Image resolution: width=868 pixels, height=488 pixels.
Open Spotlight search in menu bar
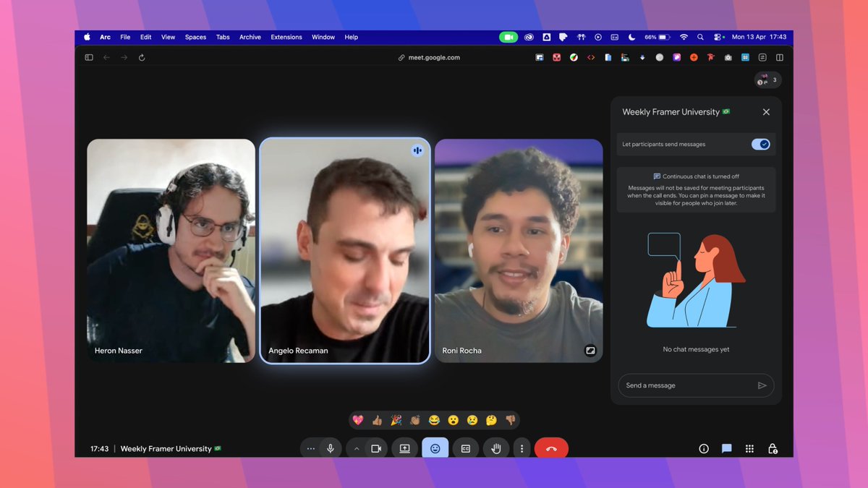[700, 37]
